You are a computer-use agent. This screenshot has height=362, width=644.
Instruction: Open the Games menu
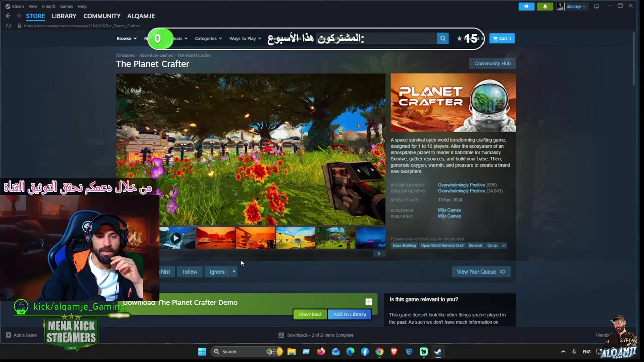[66, 6]
